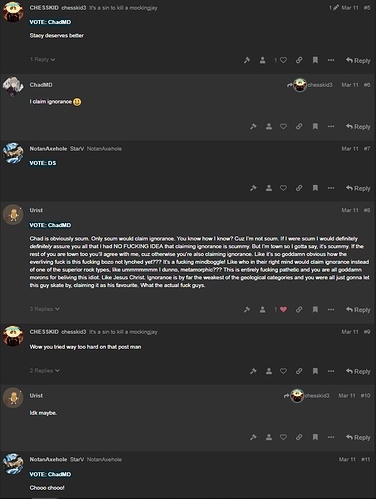Reply to ChadMD's claim ignorance post
Viewport: 376px width, 499px height.
tap(358, 127)
